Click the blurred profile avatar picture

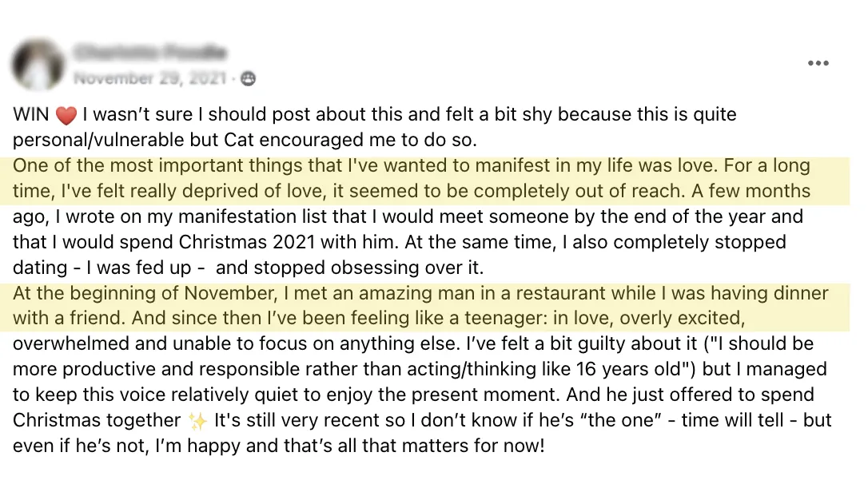[x=38, y=64]
